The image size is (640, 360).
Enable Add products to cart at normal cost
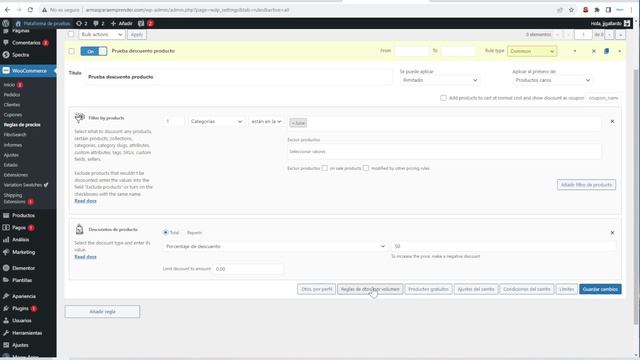443,98
